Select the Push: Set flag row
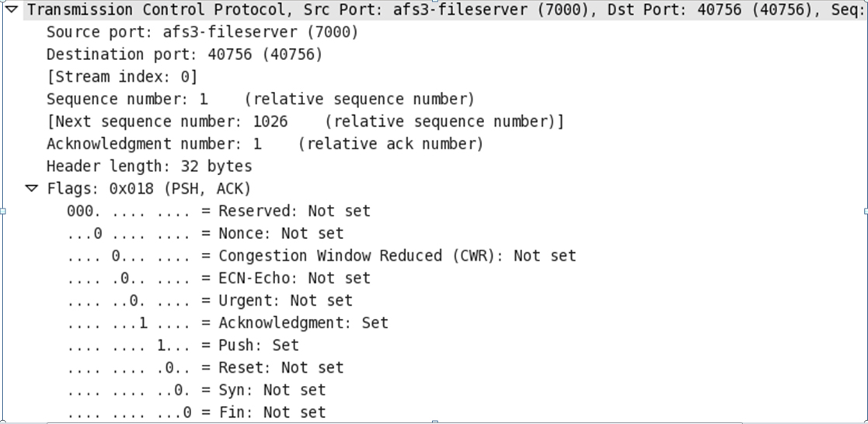Screen dimensions: 868x424 (183, 345)
